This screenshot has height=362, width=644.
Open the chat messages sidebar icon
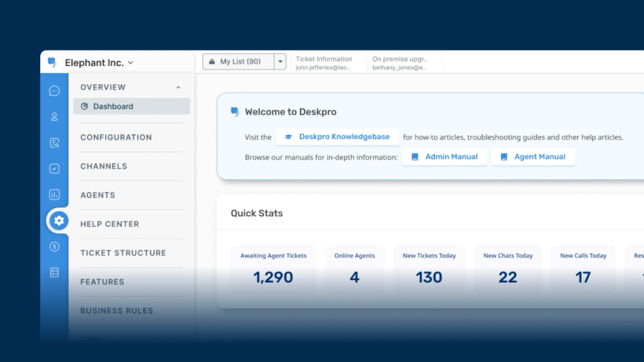pos(54,90)
